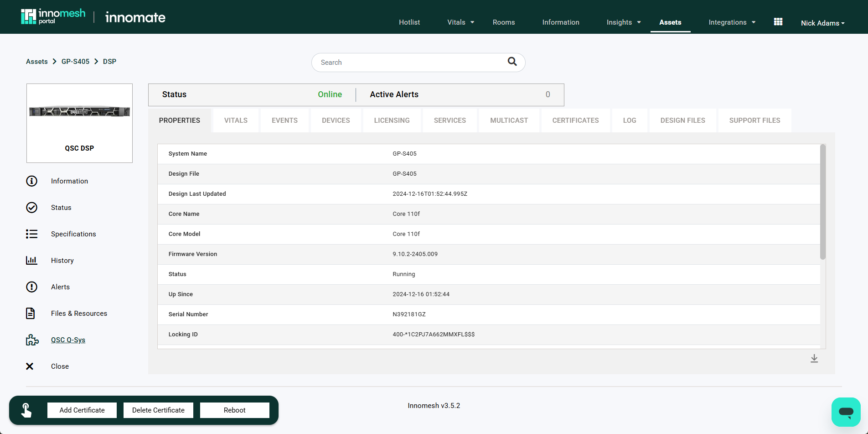Click the Delete Certificate button
The height and width of the screenshot is (434, 868).
pyautogui.click(x=158, y=410)
